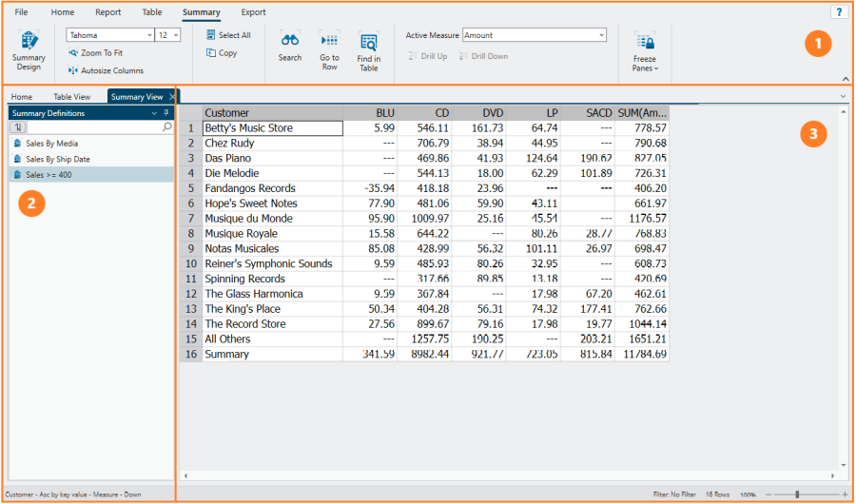The width and height of the screenshot is (856, 504).
Task: Click the Copy button
Action: click(x=222, y=53)
